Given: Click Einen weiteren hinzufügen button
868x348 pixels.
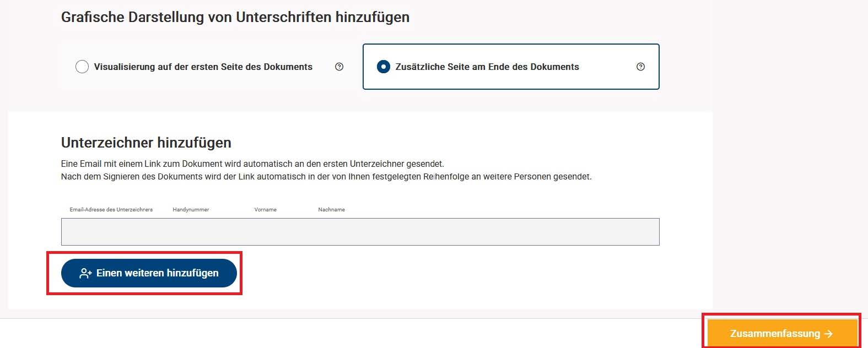Looking at the screenshot, I should 149,273.
